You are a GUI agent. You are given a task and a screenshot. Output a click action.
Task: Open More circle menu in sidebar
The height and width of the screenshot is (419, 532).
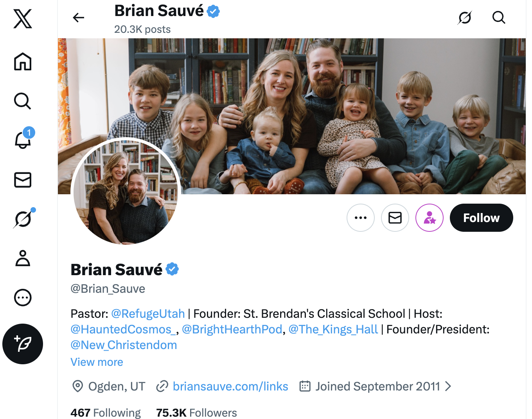[23, 297]
